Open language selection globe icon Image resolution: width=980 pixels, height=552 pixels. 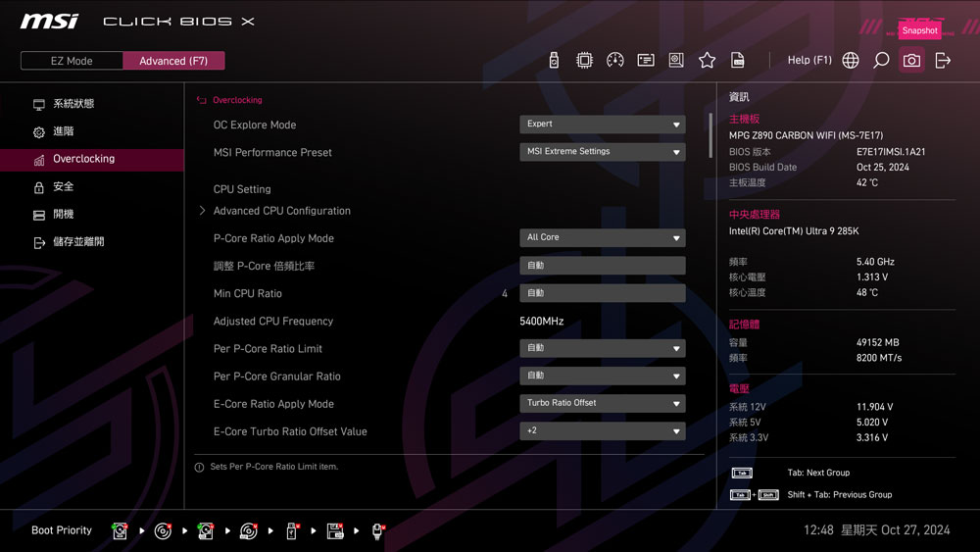tap(851, 61)
